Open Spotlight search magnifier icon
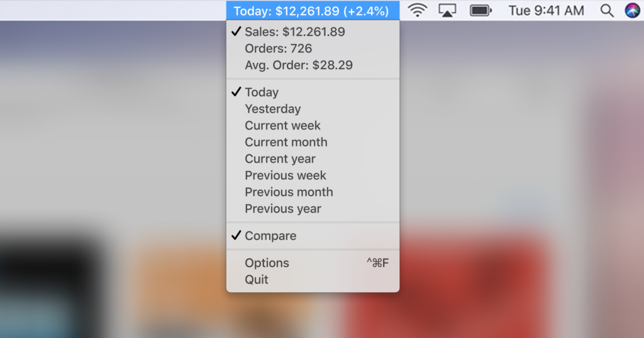Screen dimensions: 644x338 point(607,10)
